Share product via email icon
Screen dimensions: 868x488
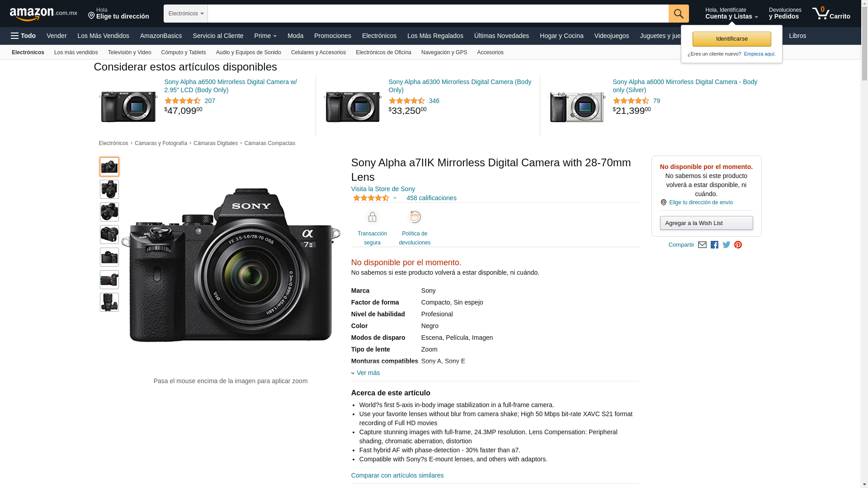point(702,245)
